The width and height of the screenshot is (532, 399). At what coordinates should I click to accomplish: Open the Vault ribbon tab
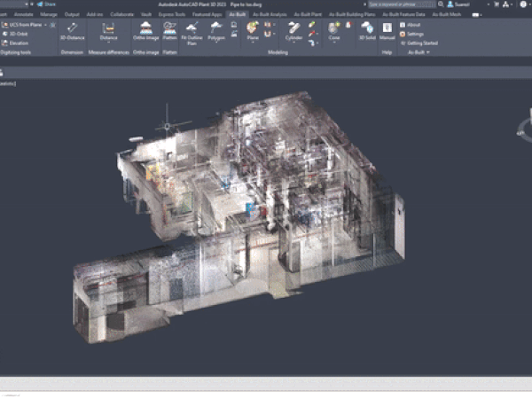(146, 14)
